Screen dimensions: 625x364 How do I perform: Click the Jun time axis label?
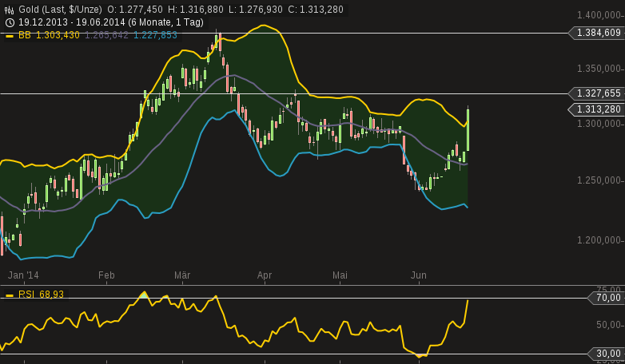coord(419,275)
